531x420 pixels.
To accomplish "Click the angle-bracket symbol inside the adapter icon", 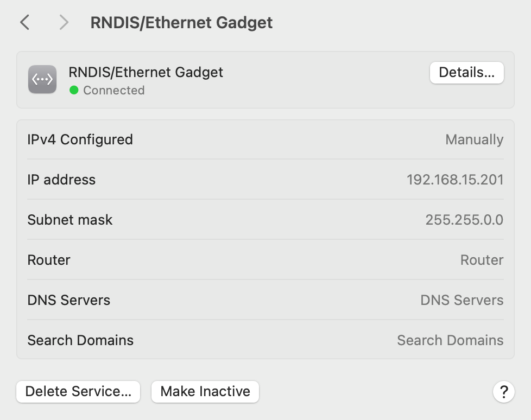I will (x=42, y=79).
